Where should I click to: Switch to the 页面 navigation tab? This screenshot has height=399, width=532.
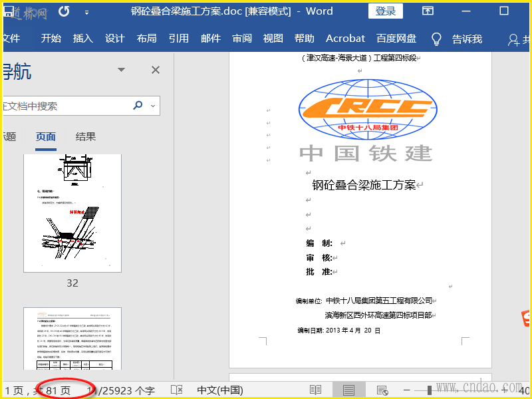coord(46,137)
